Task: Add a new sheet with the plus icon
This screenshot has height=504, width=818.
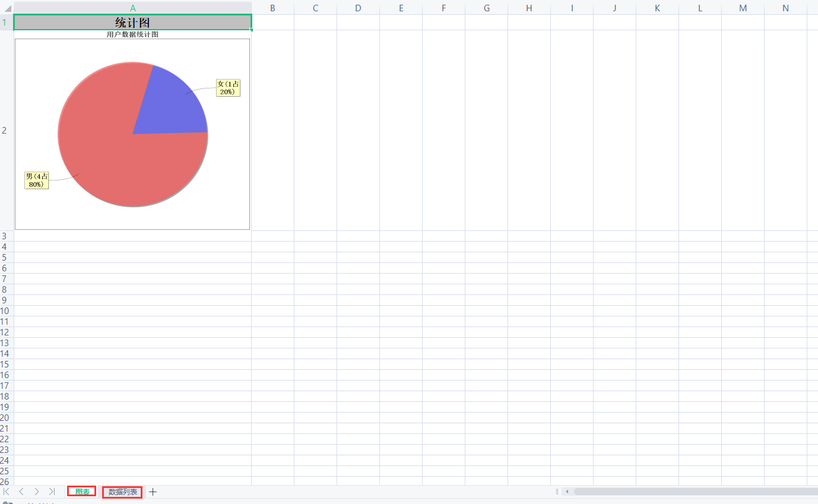Action: [153, 492]
